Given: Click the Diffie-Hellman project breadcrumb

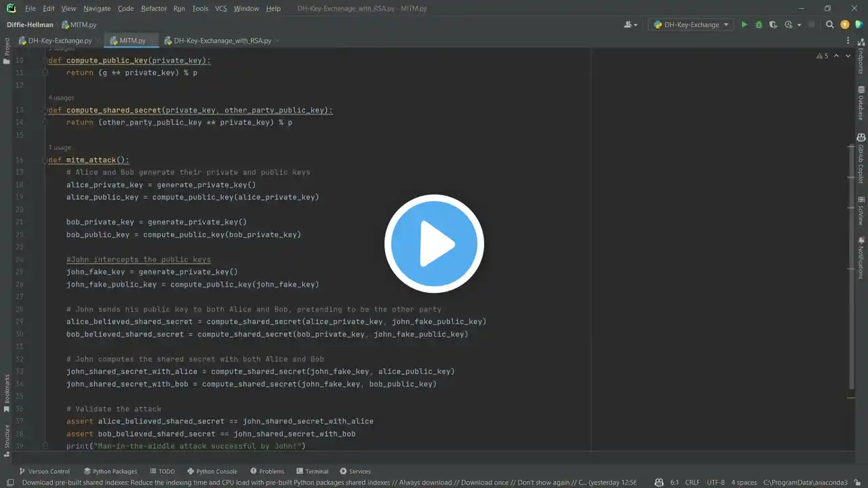Looking at the screenshot, I should (30, 24).
